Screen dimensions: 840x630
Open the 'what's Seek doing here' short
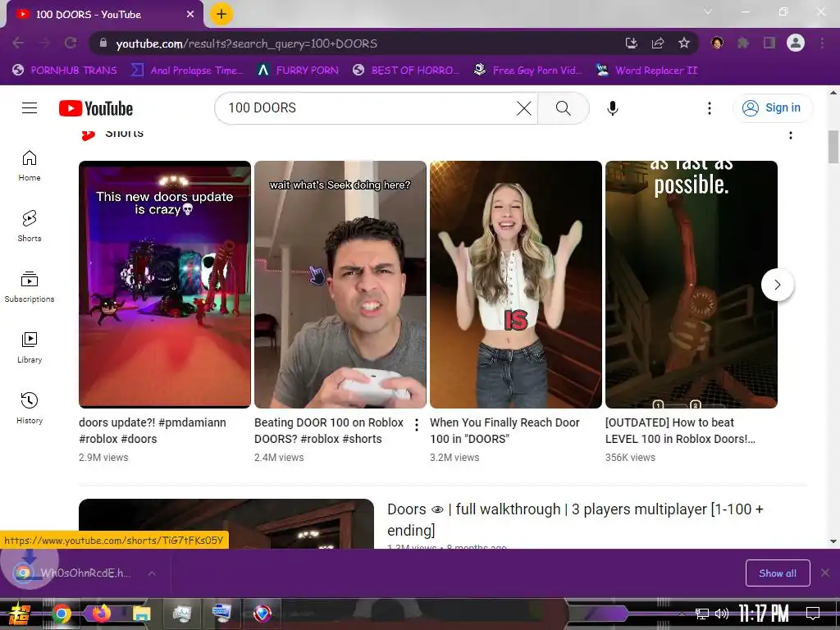tap(340, 285)
